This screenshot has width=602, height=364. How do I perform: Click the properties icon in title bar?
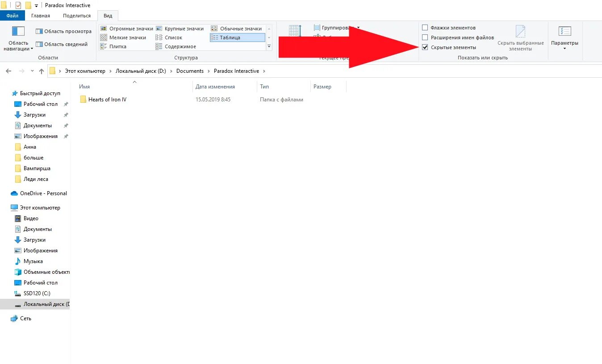coord(18,5)
